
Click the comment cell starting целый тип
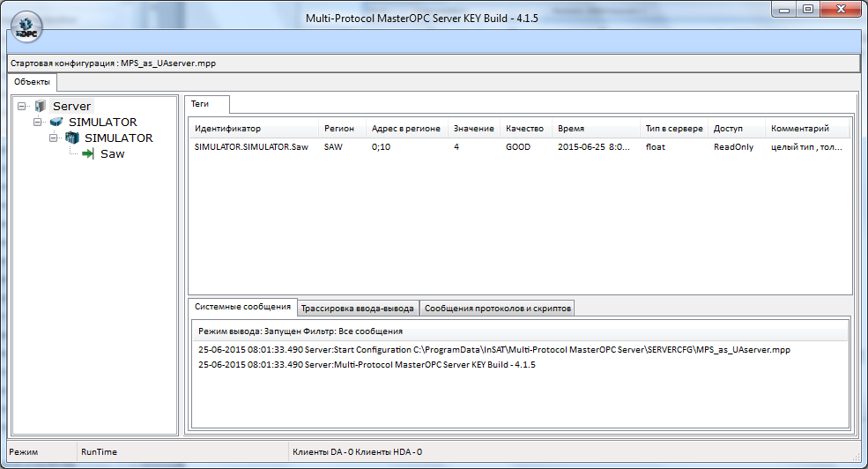point(806,146)
